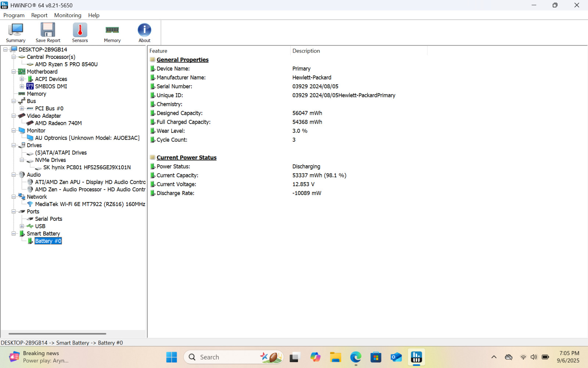
Task: Open Microsoft Edge from the taskbar
Action: 355,357
